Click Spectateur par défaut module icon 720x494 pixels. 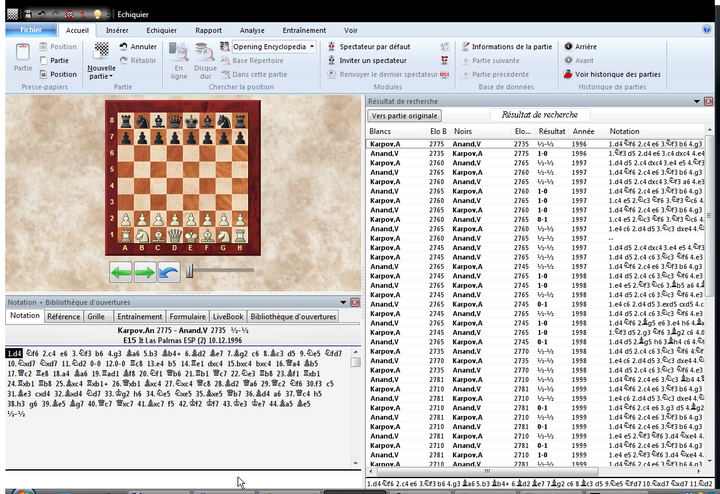point(332,46)
